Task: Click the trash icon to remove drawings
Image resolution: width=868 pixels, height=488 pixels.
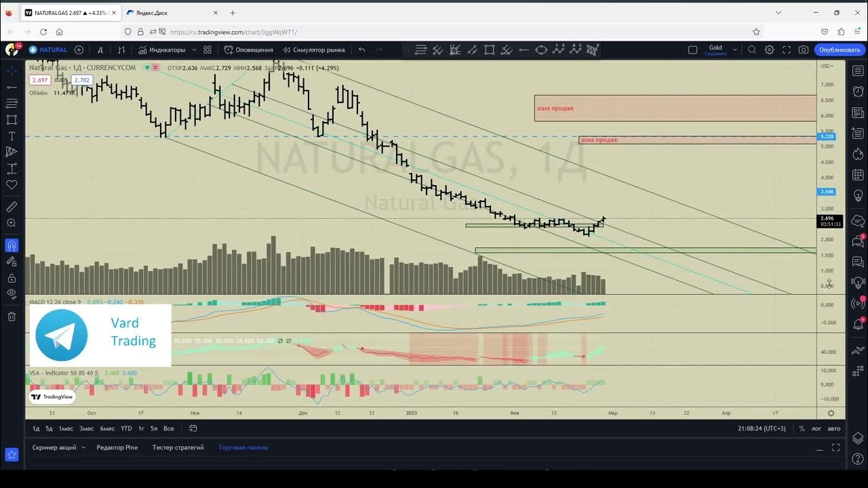Action: pyautogui.click(x=12, y=317)
